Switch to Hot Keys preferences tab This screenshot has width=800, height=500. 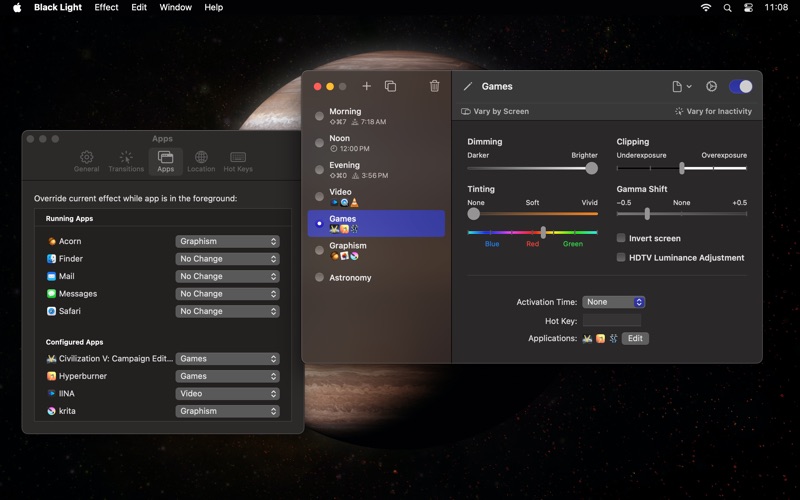238,161
